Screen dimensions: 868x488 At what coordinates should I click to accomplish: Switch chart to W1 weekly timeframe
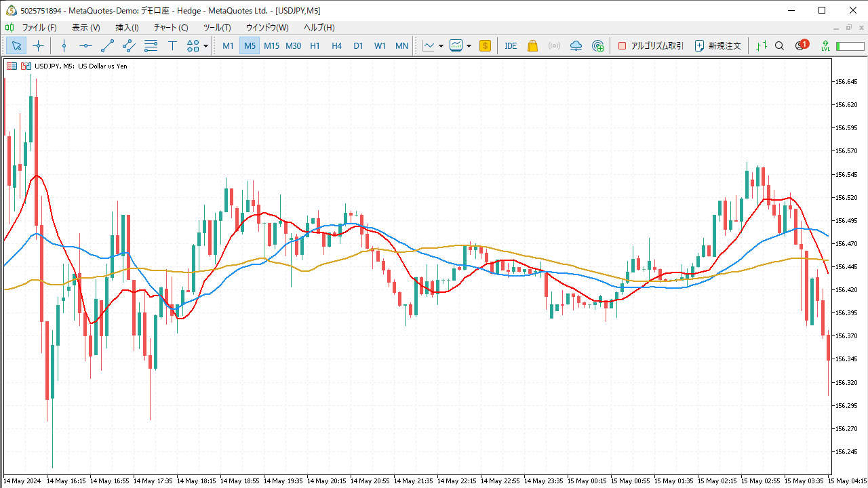tap(380, 45)
